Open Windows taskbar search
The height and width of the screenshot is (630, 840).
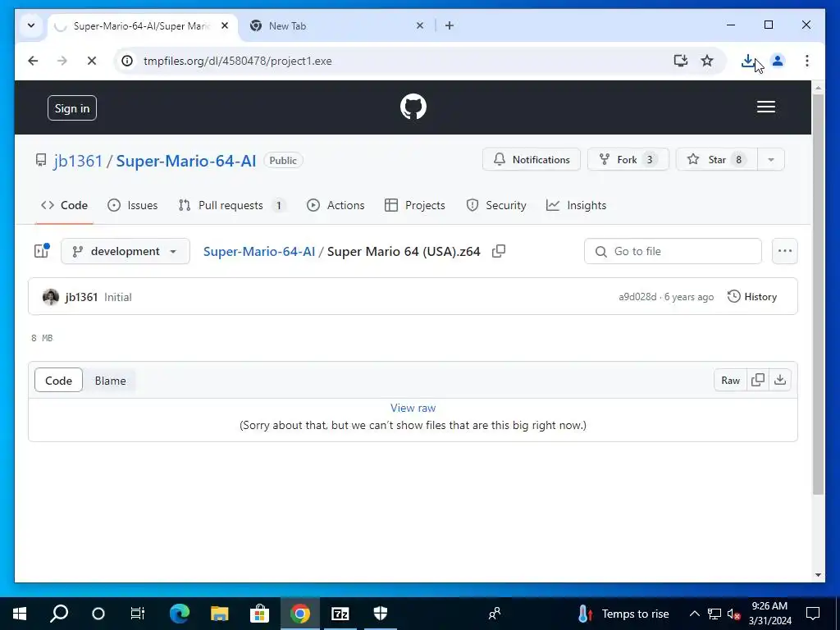tap(59, 614)
